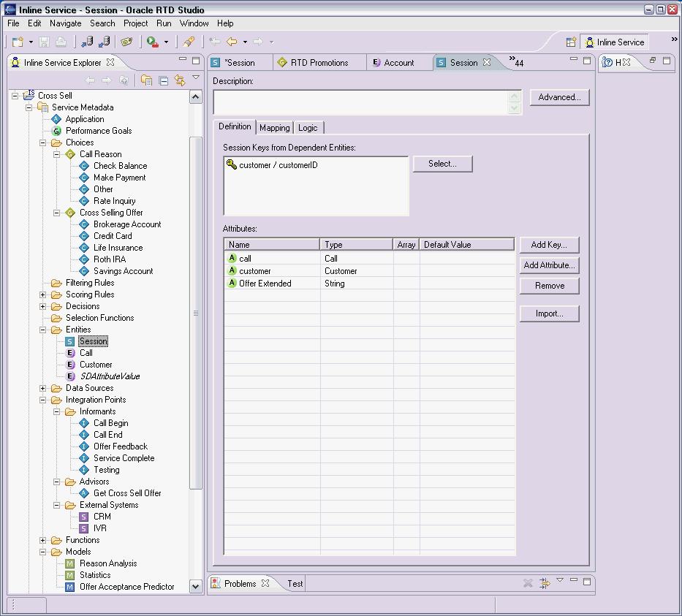Click the Save toolbar icon
The width and height of the screenshot is (682, 616).
click(44, 42)
